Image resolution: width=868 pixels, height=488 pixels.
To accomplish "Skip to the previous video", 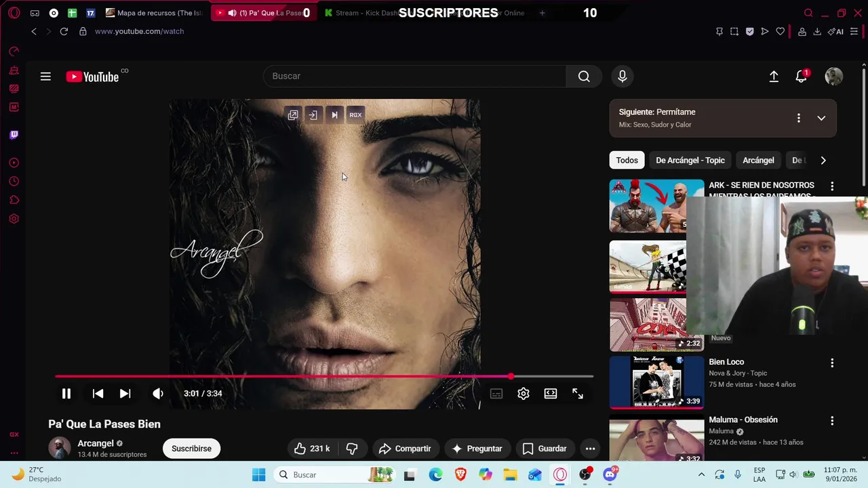I will tap(98, 394).
